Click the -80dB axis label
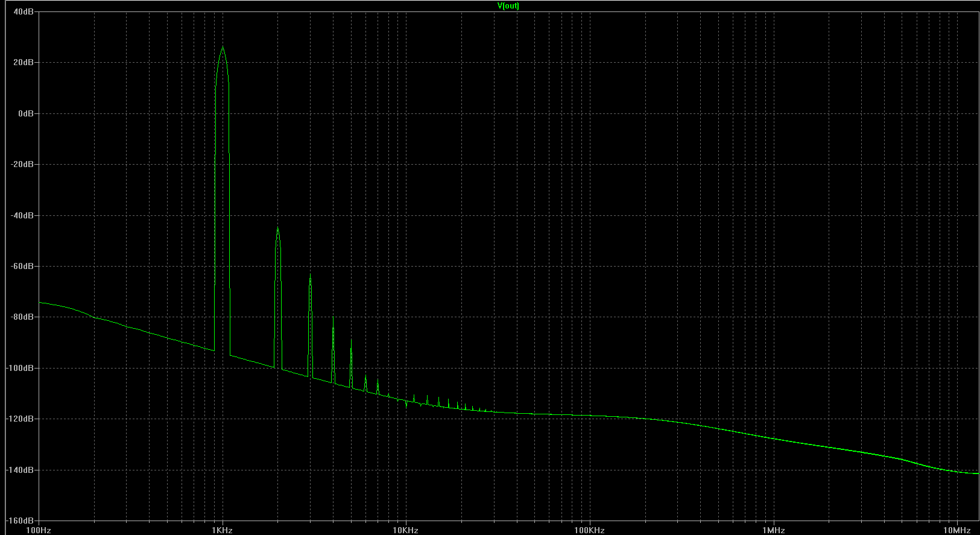Image resolution: width=980 pixels, height=535 pixels. (x=22, y=317)
